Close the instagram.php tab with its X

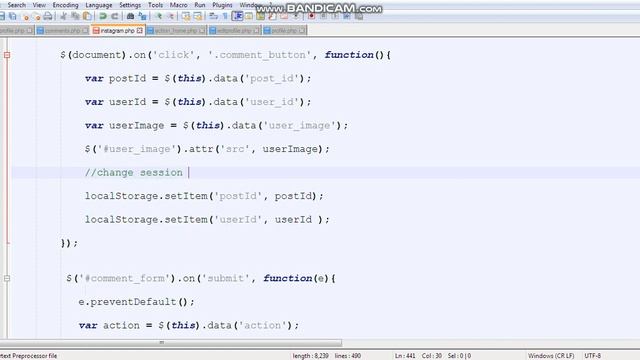click(140, 31)
